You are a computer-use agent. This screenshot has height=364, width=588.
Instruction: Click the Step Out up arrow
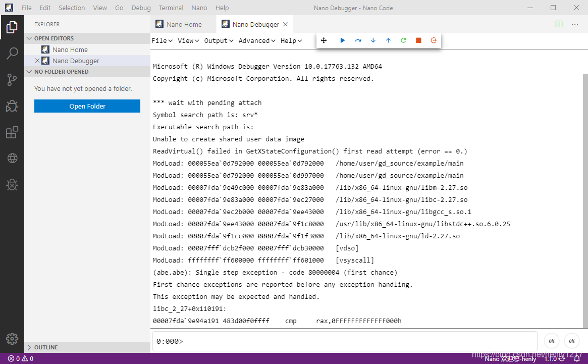(388, 40)
